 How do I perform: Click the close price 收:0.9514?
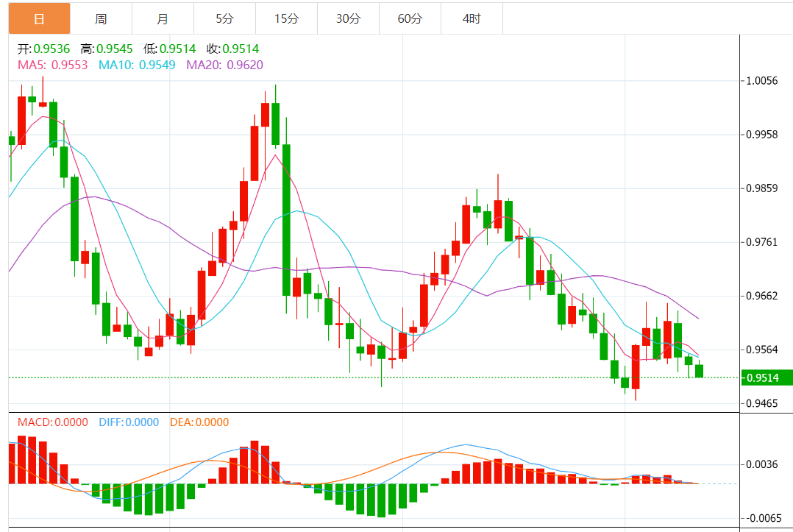pyautogui.click(x=232, y=49)
